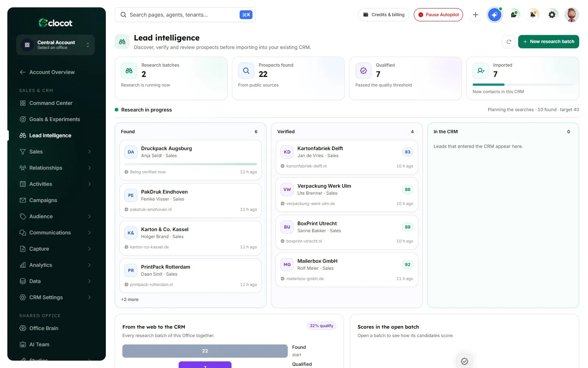Expand the Audience submenu chevron
The height and width of the screenshot is (368, 588).
[89, 216]
